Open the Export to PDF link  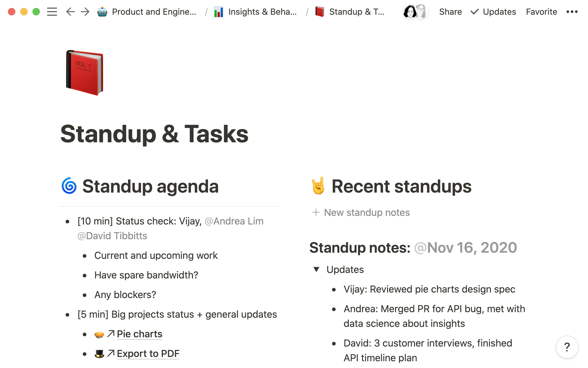click(x=148, y=354)
